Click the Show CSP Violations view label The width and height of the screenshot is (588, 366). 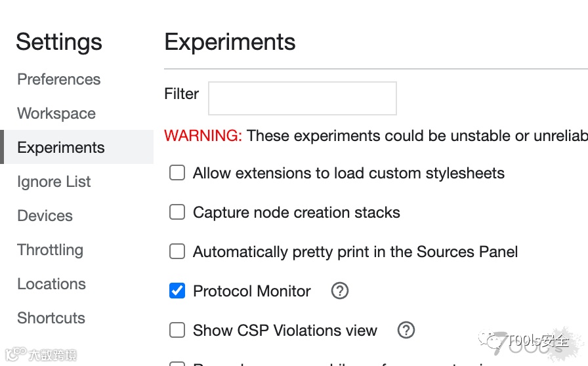coord(285,331)
